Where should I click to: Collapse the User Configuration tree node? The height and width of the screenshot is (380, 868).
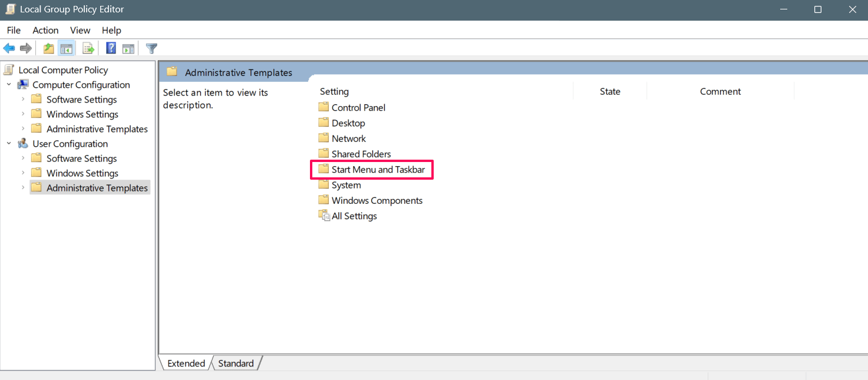(9, 144)
